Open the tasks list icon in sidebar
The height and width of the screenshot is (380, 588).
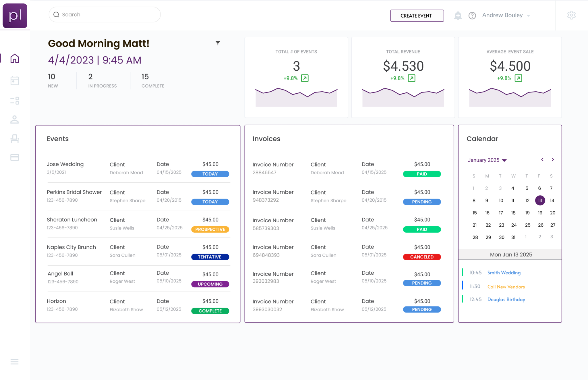point(15,101)
